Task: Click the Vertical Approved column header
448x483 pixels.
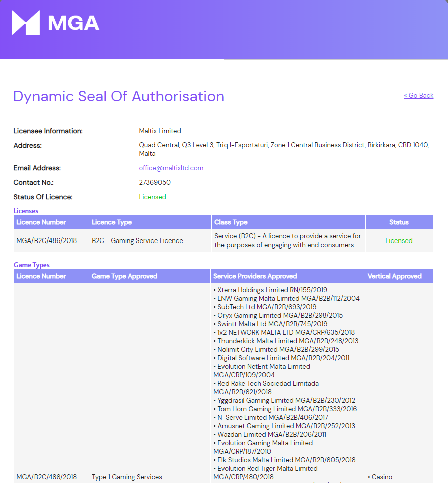Action: 399,276
